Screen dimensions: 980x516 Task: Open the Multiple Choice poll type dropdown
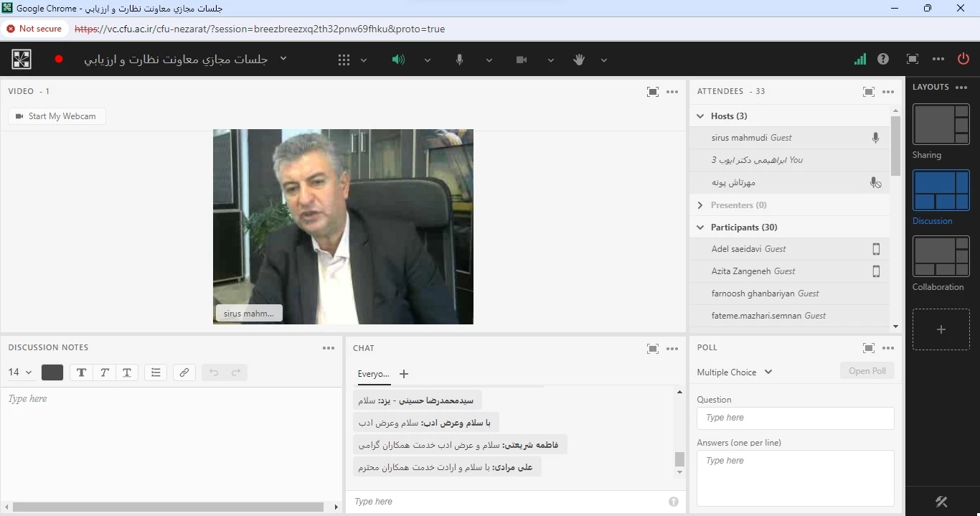(x=735, y=372)
